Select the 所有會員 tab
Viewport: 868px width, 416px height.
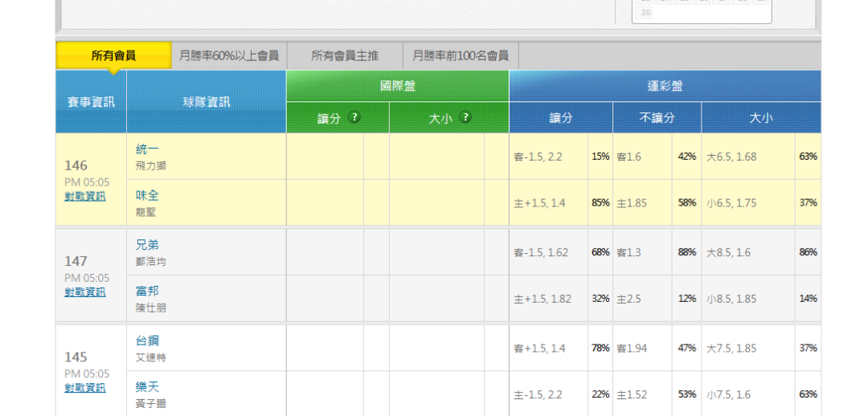(x=113, y=56)
